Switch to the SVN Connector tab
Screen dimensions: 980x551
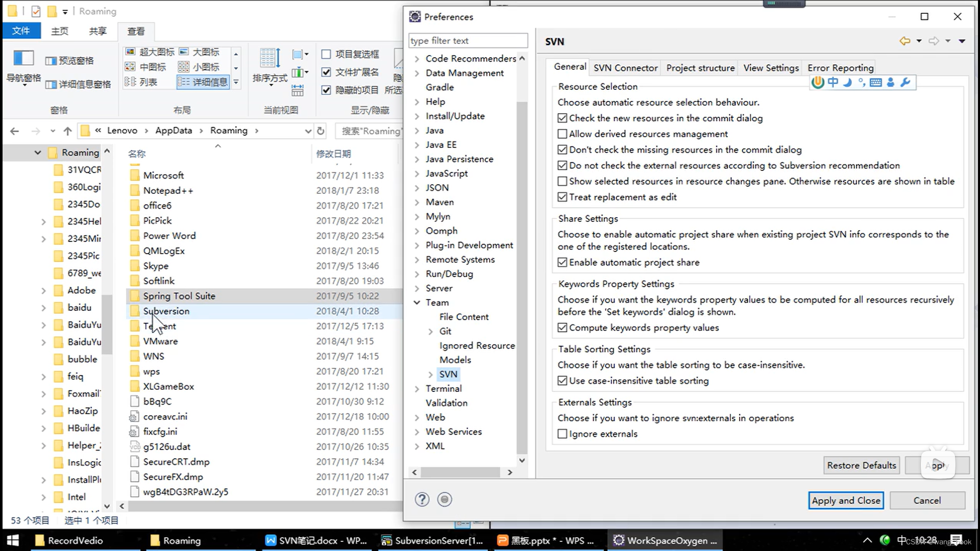[x=625, y=68]
